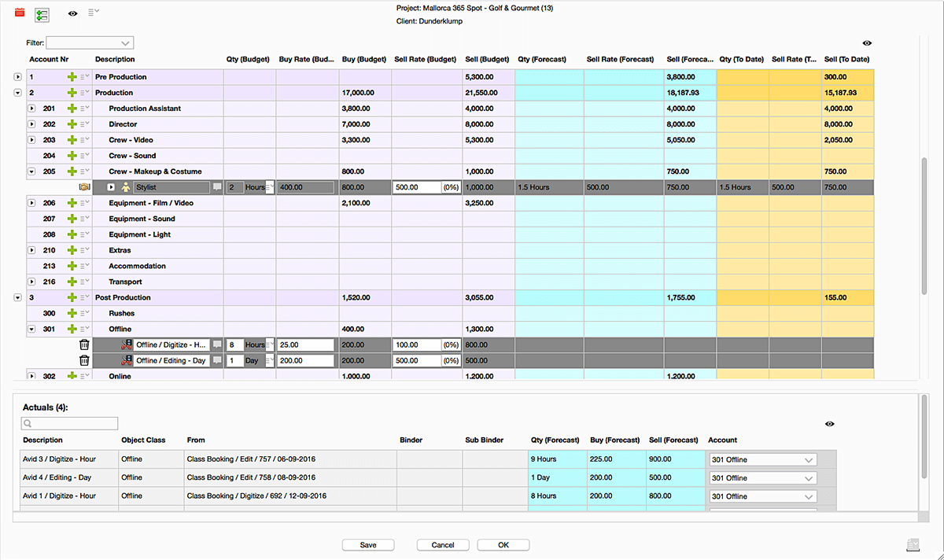
Task: Click the trash icon on Offline / Editing - Day row
Action: 84,360
